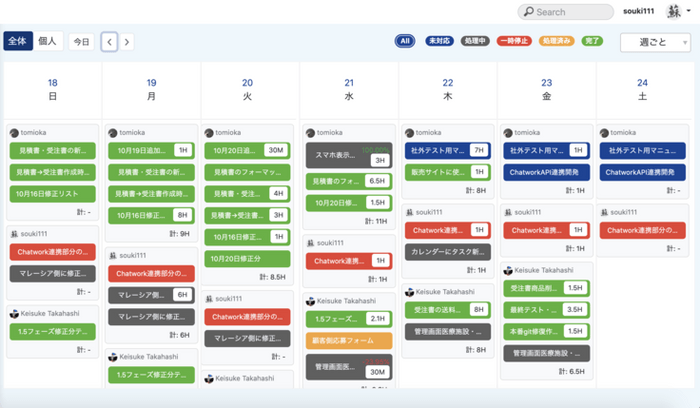
Task: Open souki111 profile avatar at top right
Action: pyautogui.click(x=674, y=11)
